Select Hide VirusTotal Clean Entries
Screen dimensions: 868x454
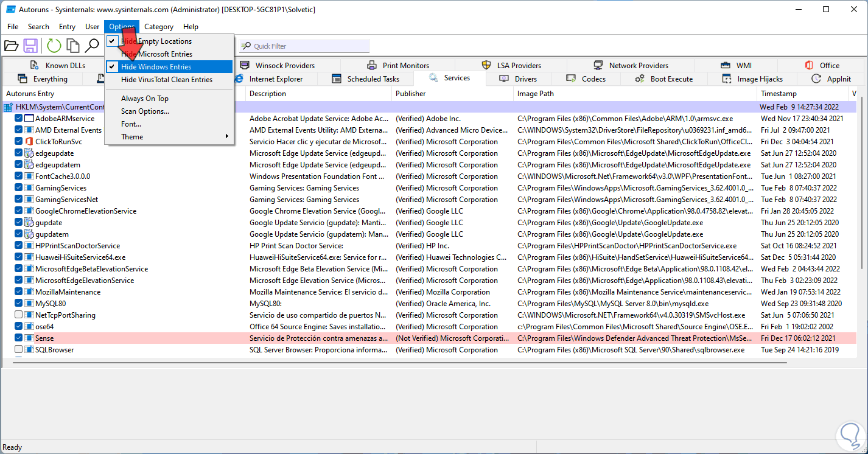pos(169,80)
